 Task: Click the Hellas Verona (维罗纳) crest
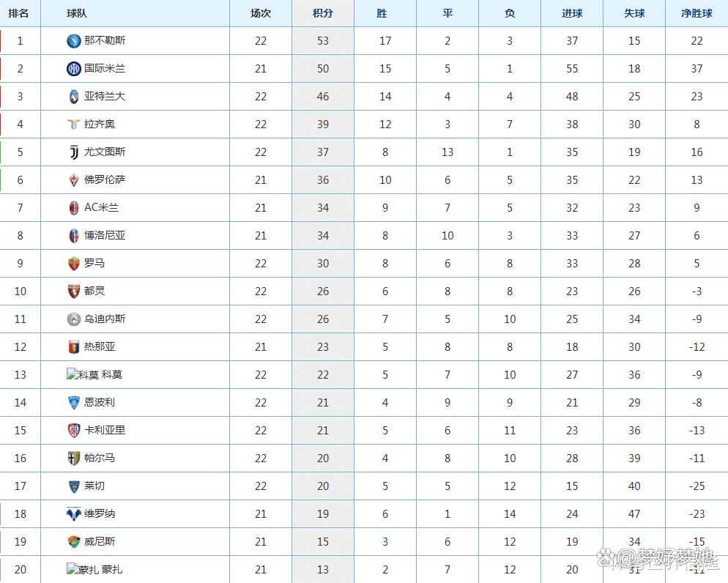74,514
